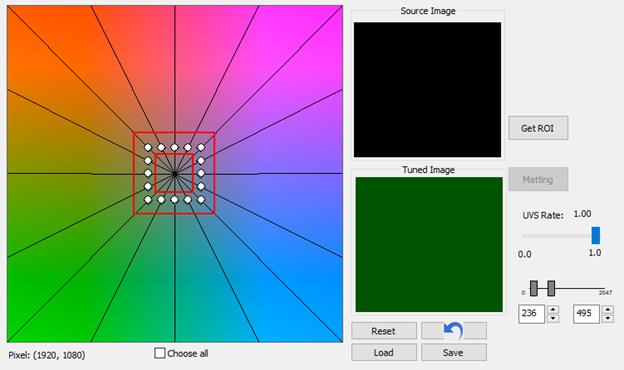The width and height of the screenshot is (624, 370).
Task: Click the Get ROI button
Action: coord(538,128)
